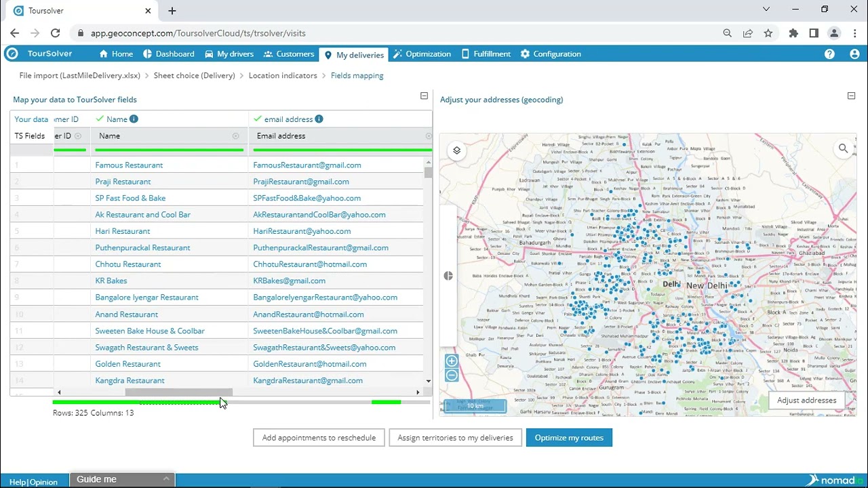This screenshot has width=868, height=488.
Task: Click table scroll left arrow
Action: tap(59, 392)
